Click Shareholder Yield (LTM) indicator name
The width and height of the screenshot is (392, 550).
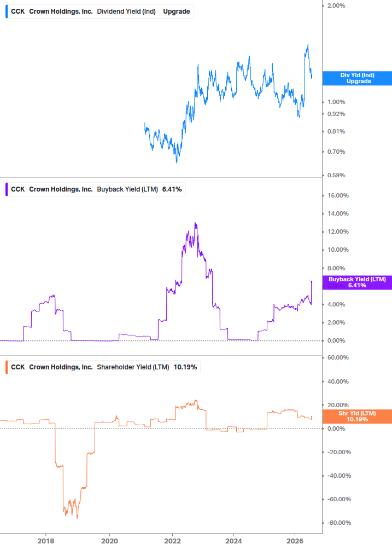pyautogui.click(x=133, y=367)
